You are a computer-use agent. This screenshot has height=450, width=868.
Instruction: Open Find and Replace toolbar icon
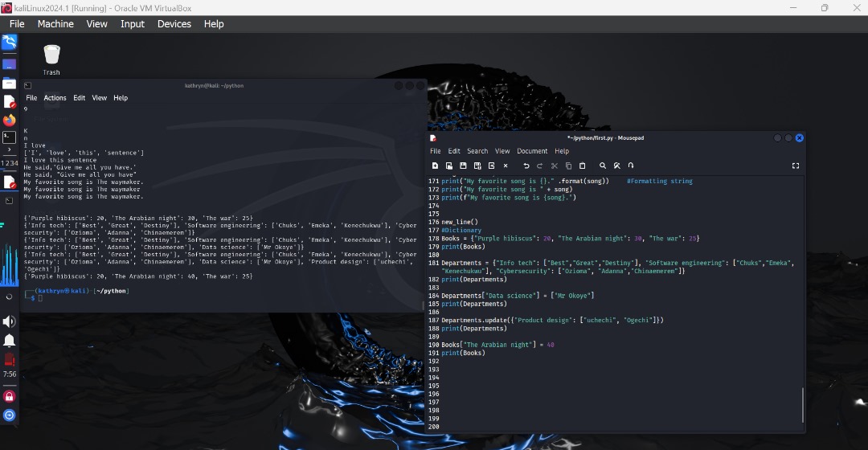616,166
